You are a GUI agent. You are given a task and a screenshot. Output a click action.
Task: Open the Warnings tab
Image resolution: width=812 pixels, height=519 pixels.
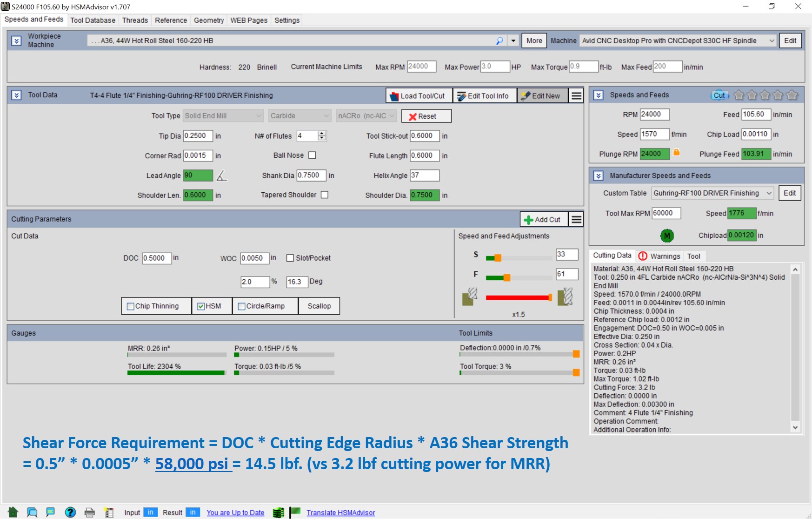point(660,256)
